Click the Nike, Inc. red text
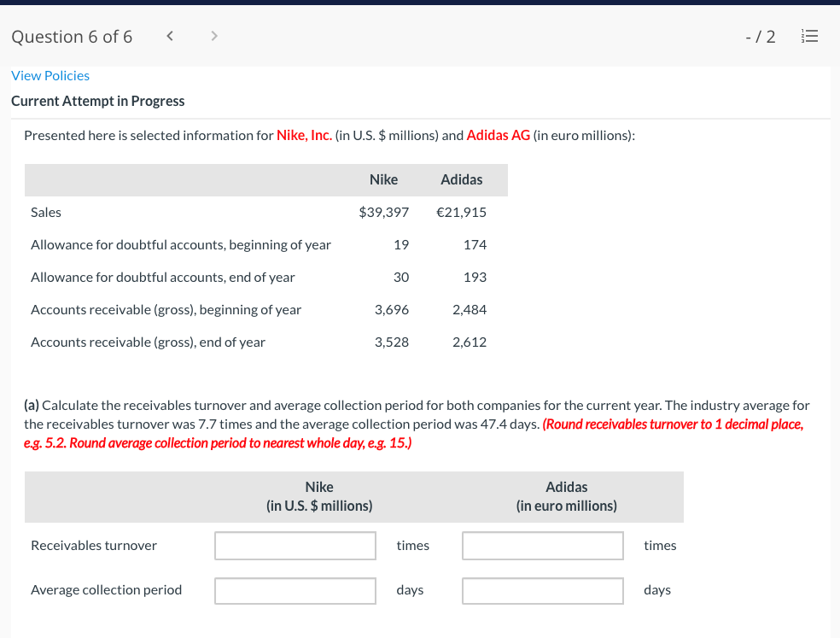Viewport: 840px width, 638px height. point(303,135)
